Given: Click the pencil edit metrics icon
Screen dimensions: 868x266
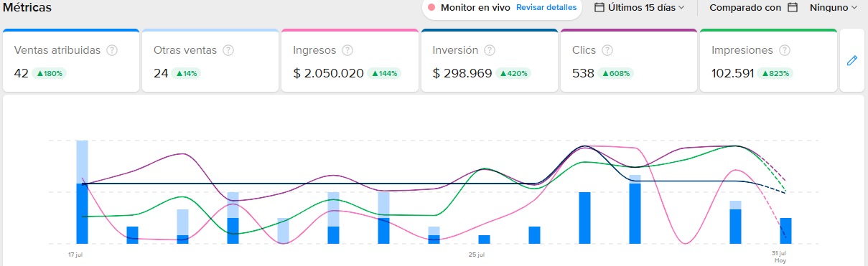Looking at the screenshot, I should click(x=852, y=61).
